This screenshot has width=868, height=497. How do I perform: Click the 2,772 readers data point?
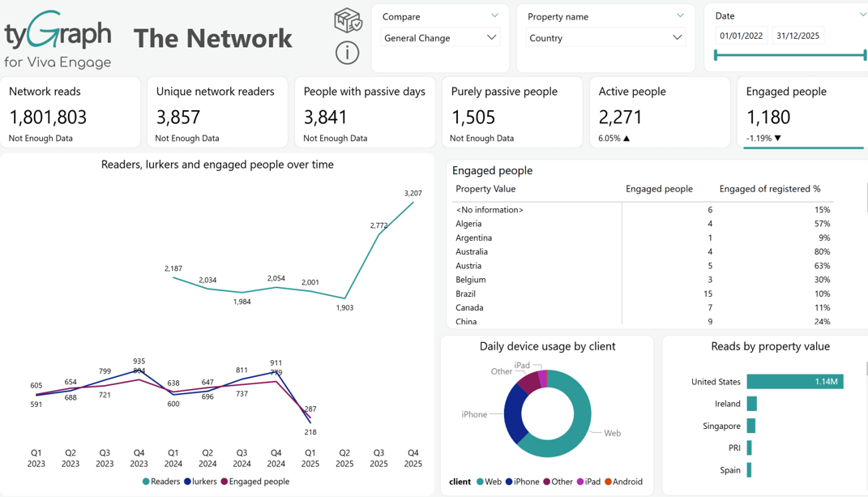pyautogui.click(x=378, y=234)
